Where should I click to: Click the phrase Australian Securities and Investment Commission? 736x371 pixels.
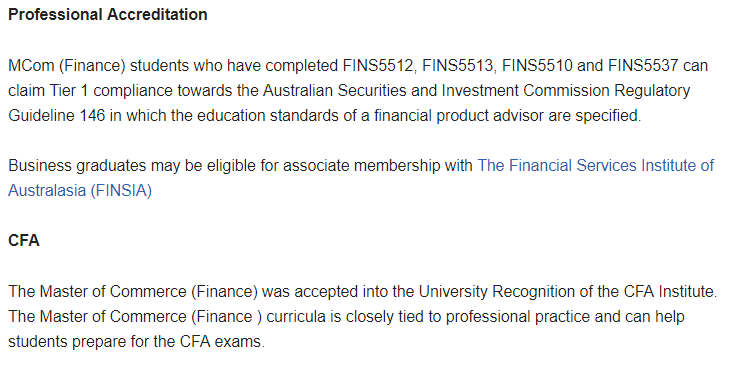(436, 91)
